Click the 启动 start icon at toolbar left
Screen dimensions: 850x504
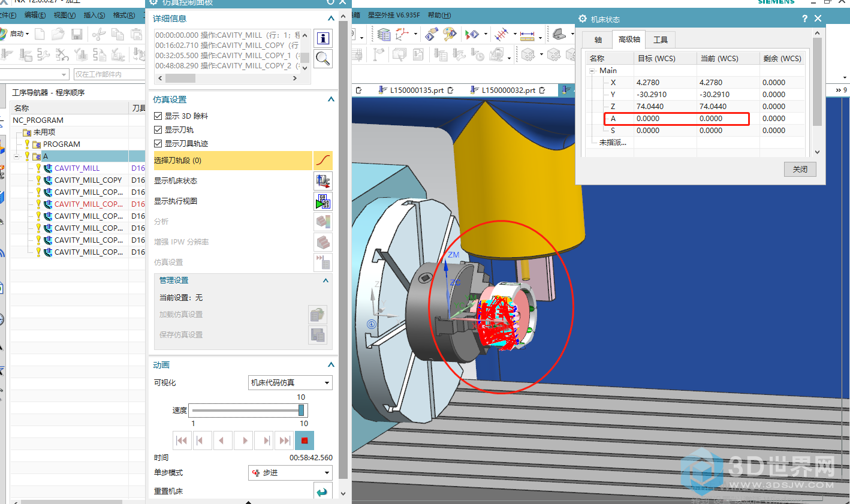(3, 34)
